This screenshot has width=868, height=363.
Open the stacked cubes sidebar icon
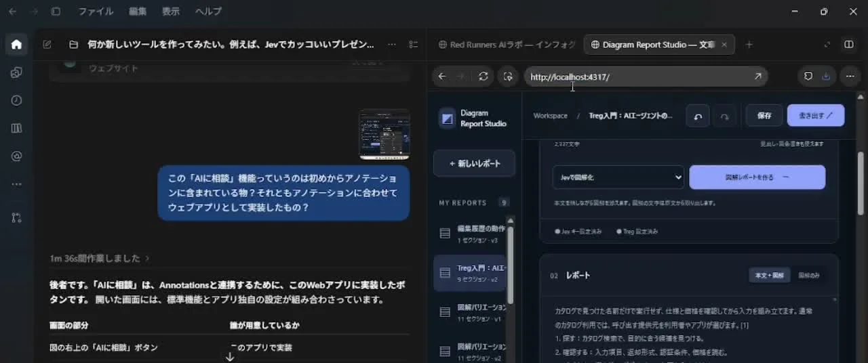coord(16,72)
